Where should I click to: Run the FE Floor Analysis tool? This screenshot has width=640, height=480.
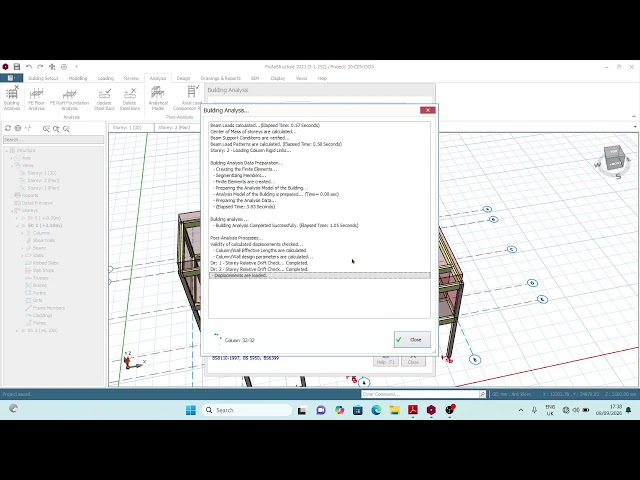36,98
